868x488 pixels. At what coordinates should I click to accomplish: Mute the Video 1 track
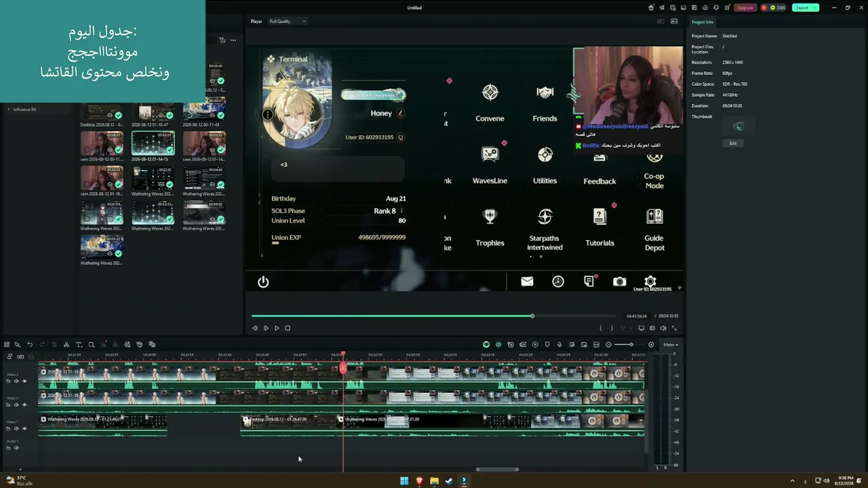[x=16, y=428]
